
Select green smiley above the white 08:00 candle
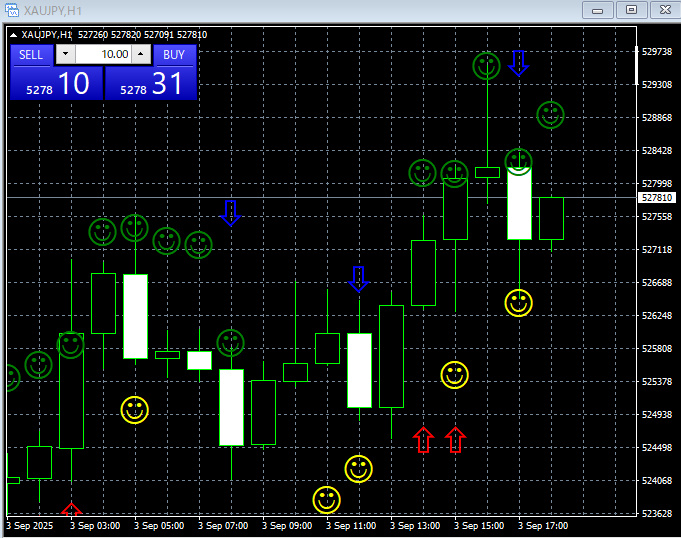[x=231, y=343]
